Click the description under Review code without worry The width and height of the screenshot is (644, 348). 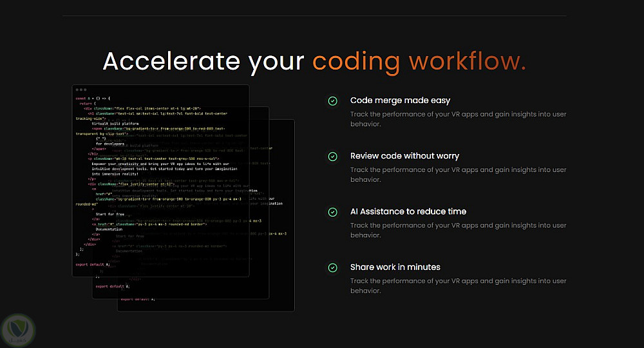(x=459, y=175)
